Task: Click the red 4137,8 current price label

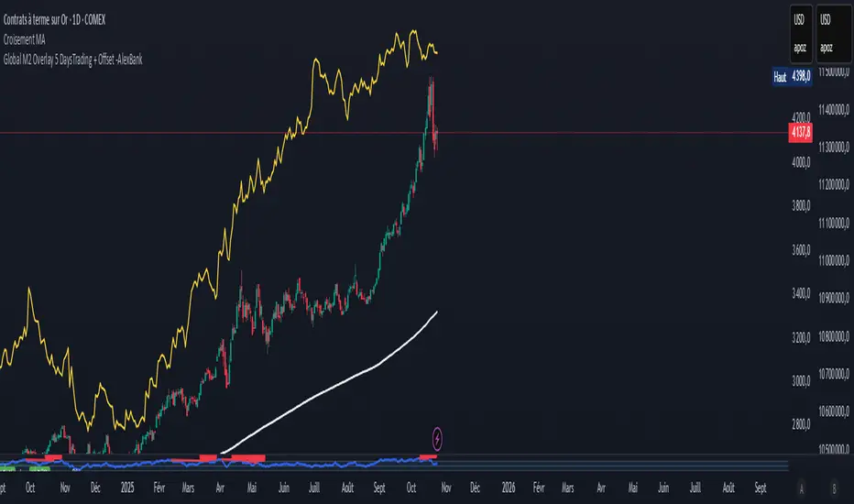Action: point(800,132)
